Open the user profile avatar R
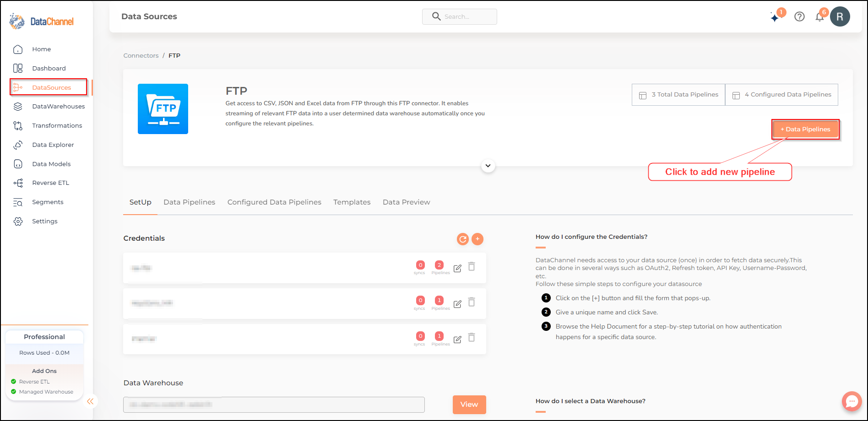Image resolution: width=868 pixels, height=421 pixels. pyautogui.click(x=840, y=16)
